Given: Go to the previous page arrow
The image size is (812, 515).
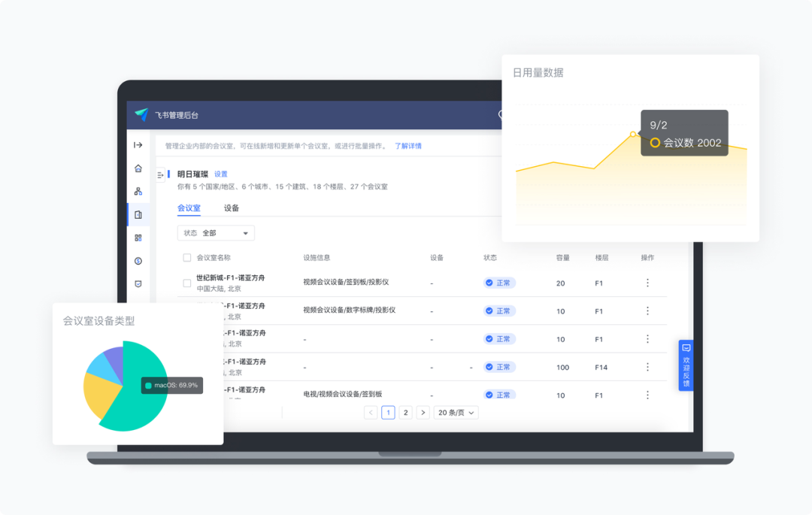Looking at the screenshot, I should click(371, 413).
